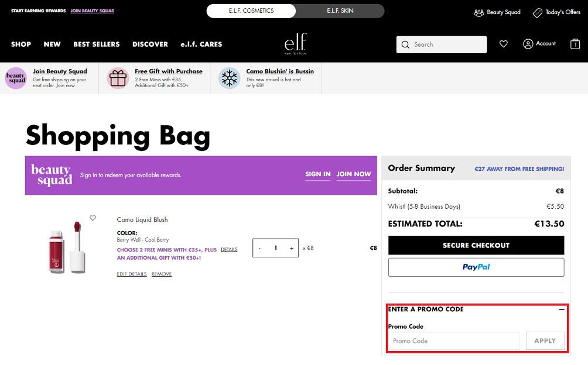Click 'Berry Well - Cool Berry' color text
Viewport: 588px width, 365px height.
point(142,240)
